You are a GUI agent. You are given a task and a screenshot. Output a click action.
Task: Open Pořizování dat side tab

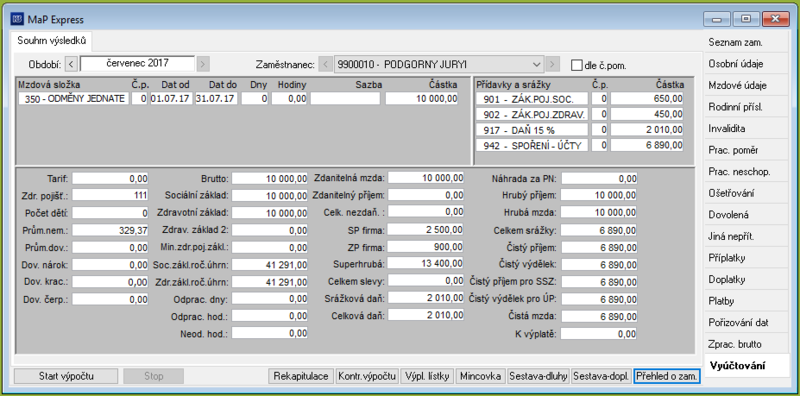coord(746,323)
